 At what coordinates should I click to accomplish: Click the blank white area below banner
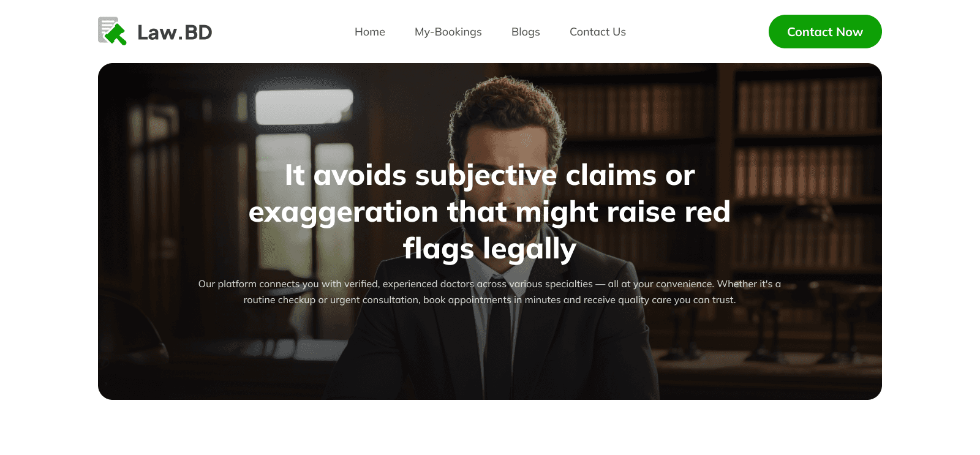[x=490, y=429]
